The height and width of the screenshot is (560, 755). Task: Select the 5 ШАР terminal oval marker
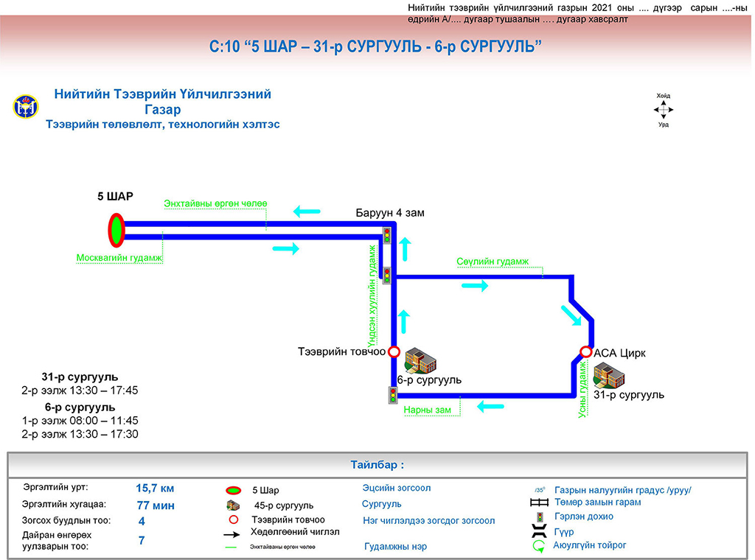pyautogui.click(x=116, y=229)
